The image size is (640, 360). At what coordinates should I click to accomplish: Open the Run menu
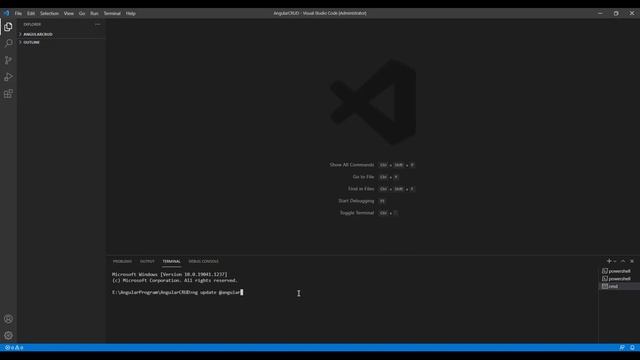(x=94, y=13)
